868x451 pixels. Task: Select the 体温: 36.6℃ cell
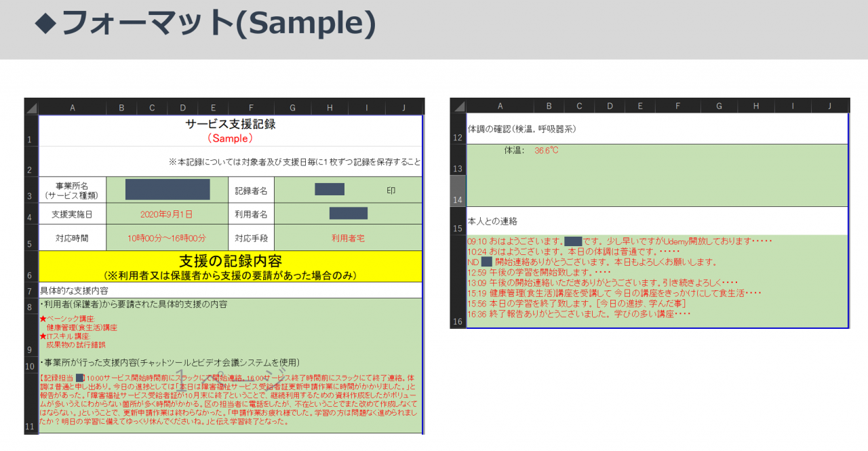657,175
